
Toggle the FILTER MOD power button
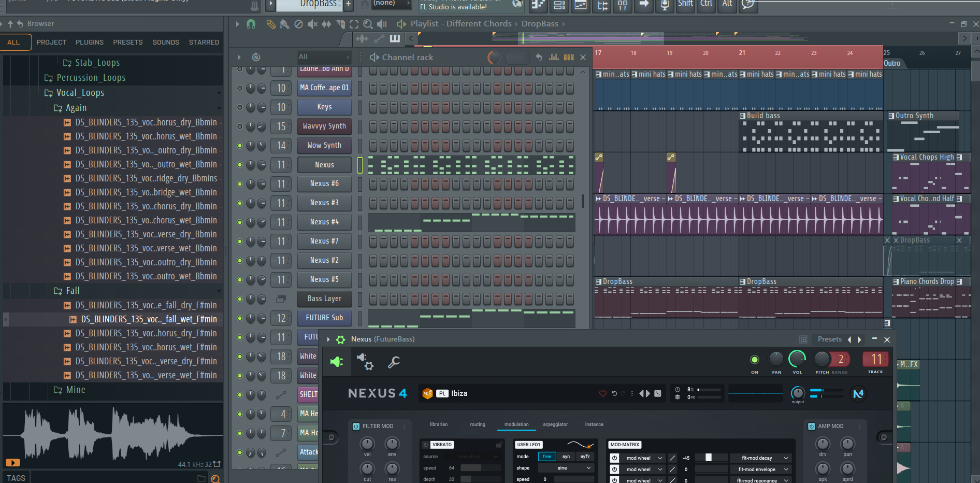point(356,426)
